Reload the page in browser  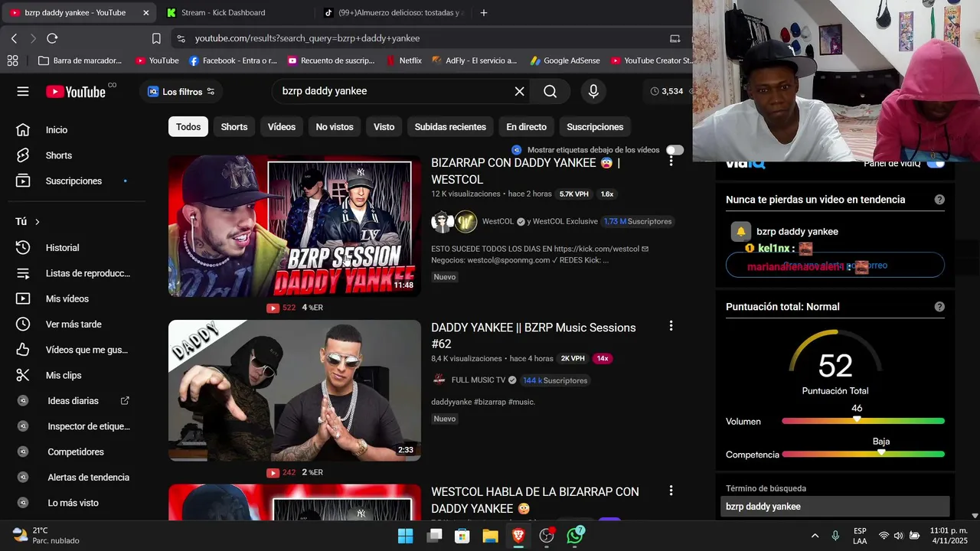point(52,38)
